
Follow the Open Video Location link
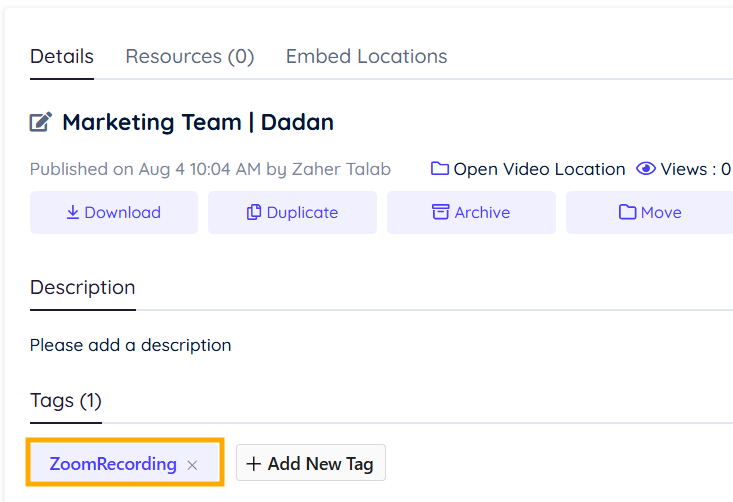pos(539,169)
